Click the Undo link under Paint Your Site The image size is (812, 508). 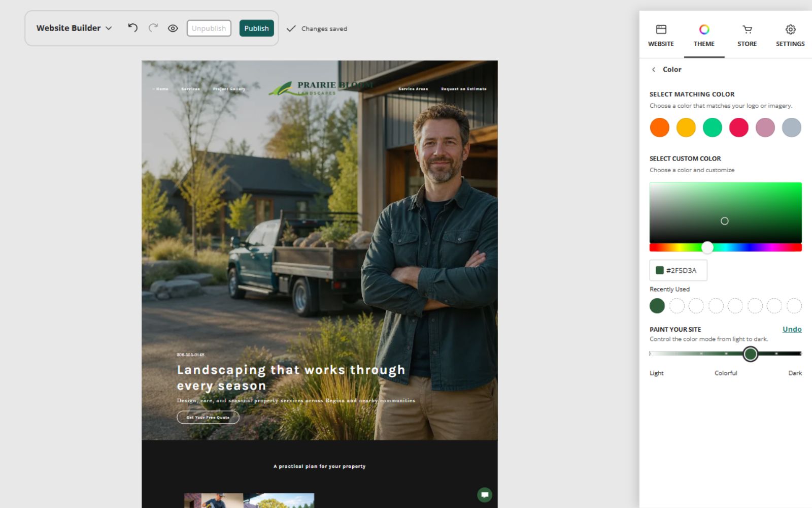792,329
